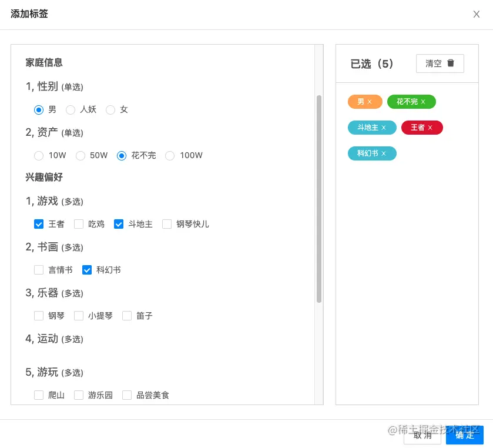The height and width of the screenshot is (448, 493).
Task: Check the 笛子 checkbox
Action: click(x=127, y=316)
